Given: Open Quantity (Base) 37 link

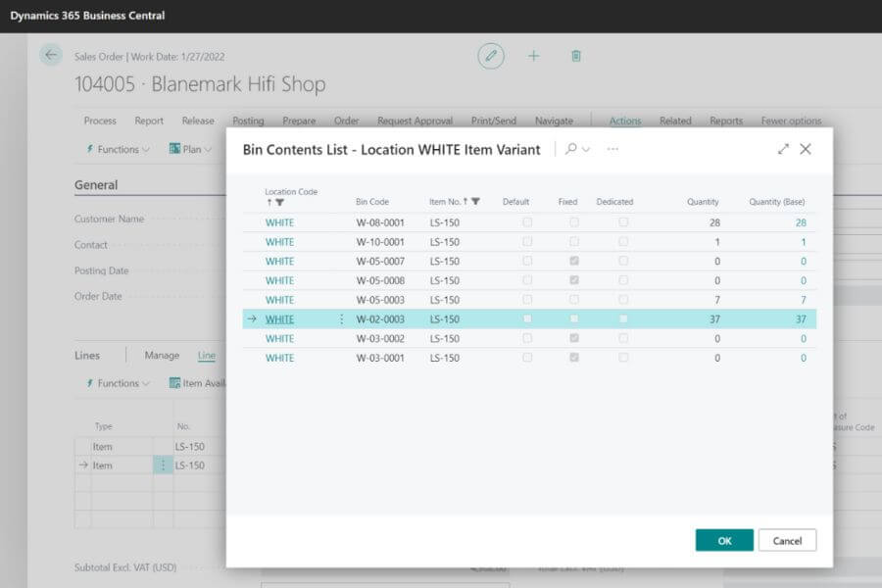Looking at the screenshot, I should click(801, 319).
